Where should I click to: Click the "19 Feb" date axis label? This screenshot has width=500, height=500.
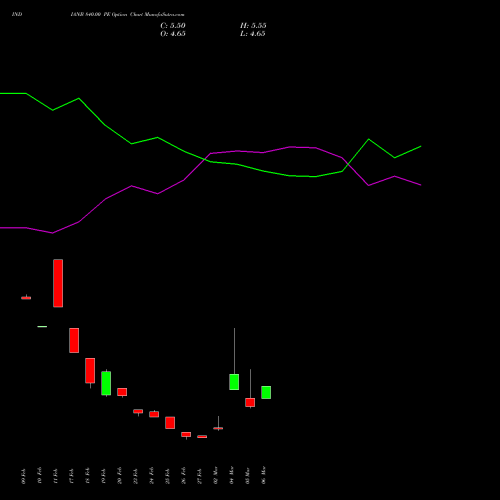(103, 476)
